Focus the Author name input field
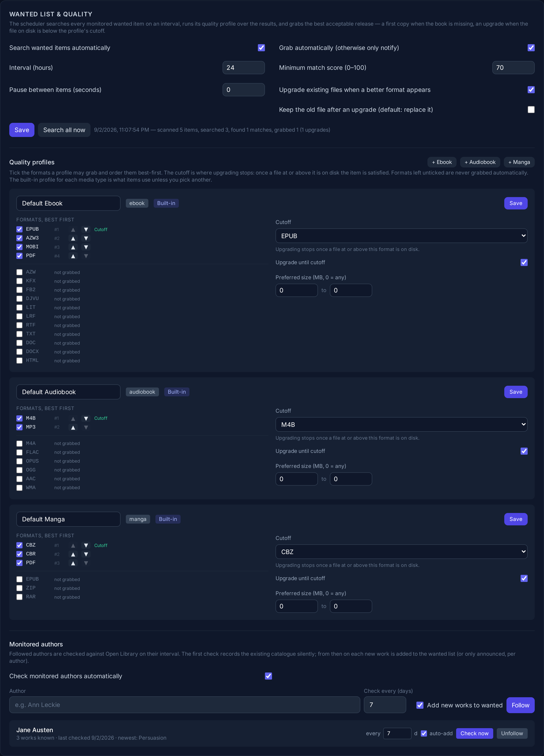Screen dimensions: 544x756 185,705
